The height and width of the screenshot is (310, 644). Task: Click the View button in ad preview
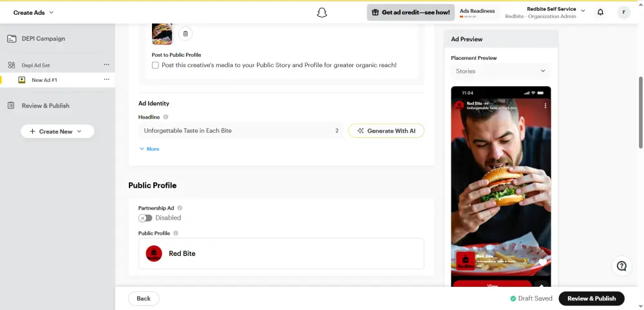(x=493, y=284)
